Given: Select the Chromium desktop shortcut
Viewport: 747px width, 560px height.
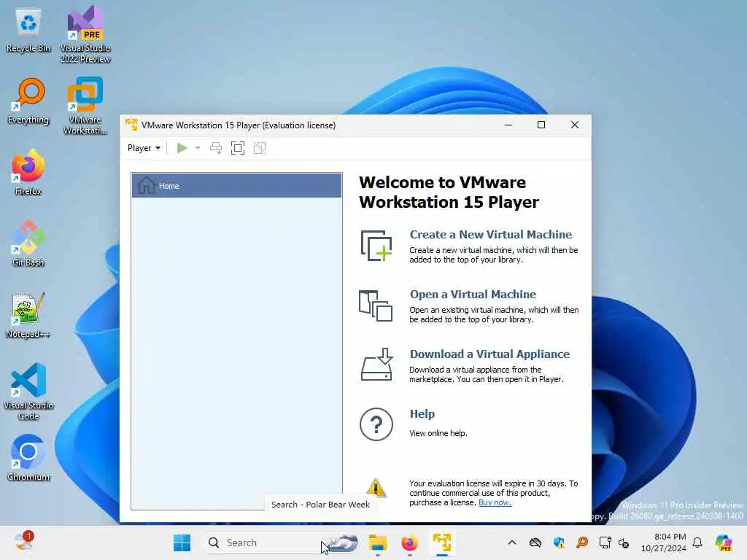Looking at the screenshot, I should 28,458.
